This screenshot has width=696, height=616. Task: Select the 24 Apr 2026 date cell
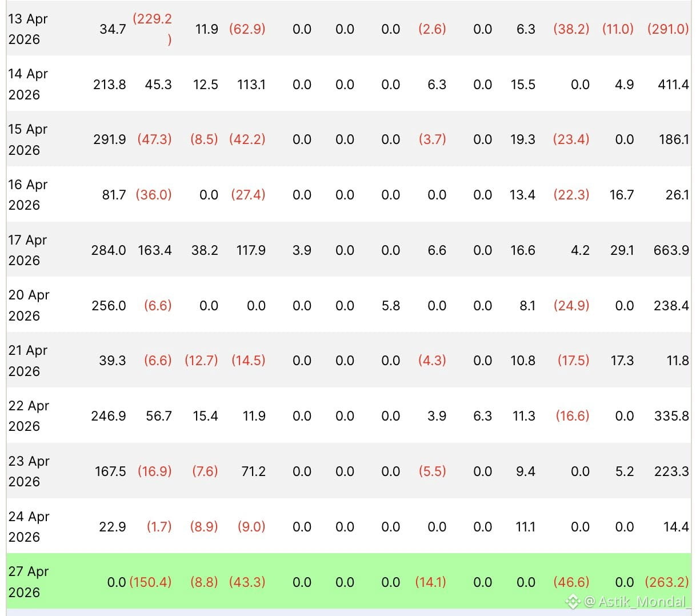click(x=29, y=527)
